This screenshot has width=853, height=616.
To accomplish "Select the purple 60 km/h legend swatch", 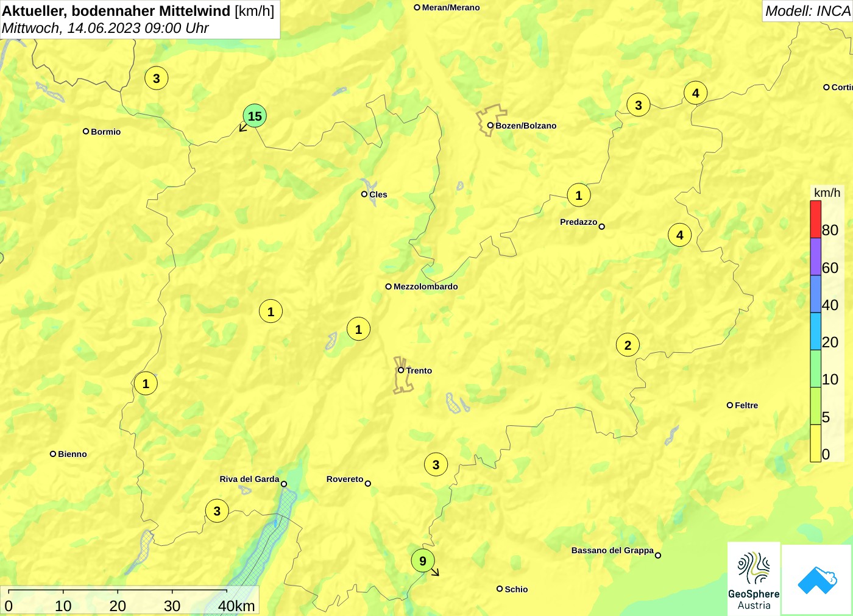I will [x=816, y=257].
